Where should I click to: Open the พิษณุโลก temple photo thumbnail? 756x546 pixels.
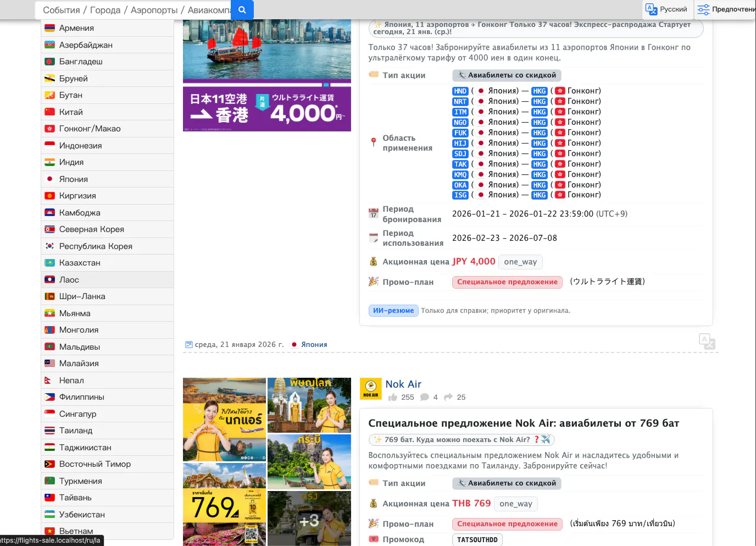[x=309, y=405]
